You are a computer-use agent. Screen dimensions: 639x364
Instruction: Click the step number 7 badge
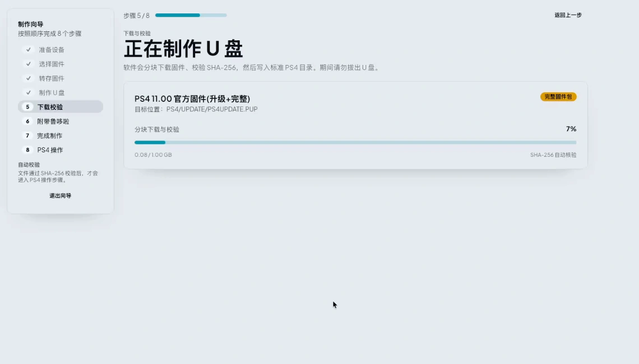pyautogui.click(x=27, y=136)
